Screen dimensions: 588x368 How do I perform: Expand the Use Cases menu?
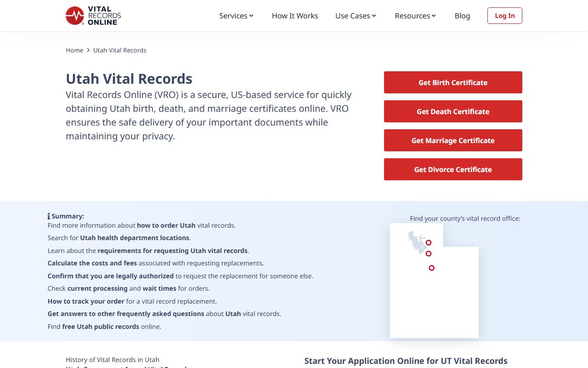(x=356, y=16)
